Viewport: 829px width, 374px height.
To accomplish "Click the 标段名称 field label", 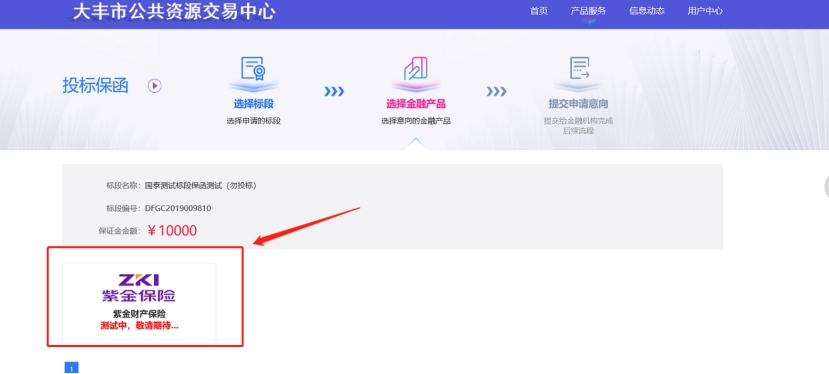I will coord(123,186).
